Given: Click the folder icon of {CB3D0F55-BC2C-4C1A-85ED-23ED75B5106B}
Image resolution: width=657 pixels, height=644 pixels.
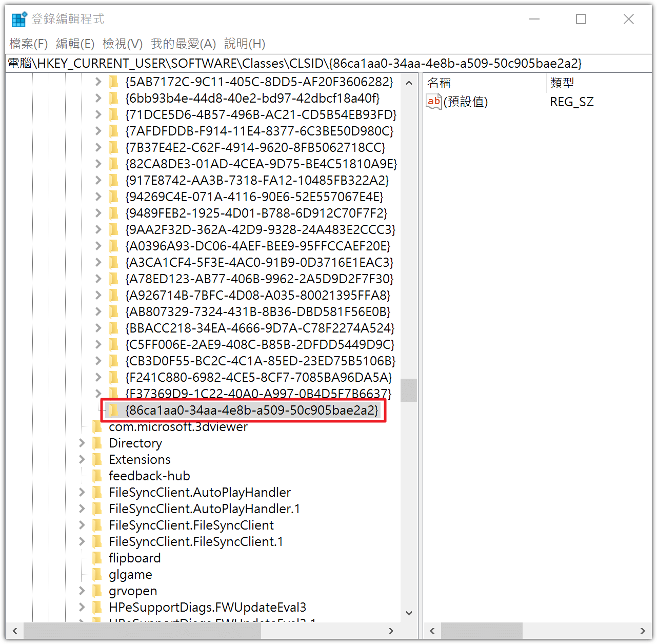Looking at the screenshot, I should [x=113, y=361].
